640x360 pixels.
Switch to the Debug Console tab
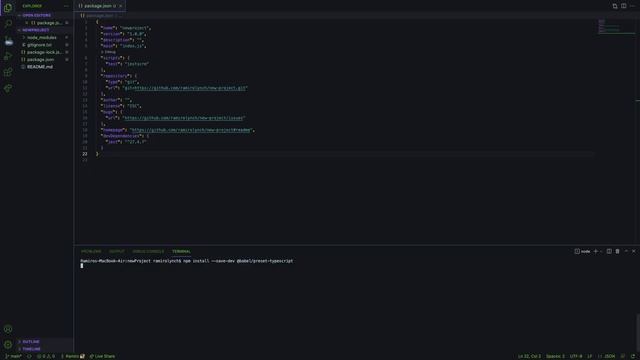[148, 251]
